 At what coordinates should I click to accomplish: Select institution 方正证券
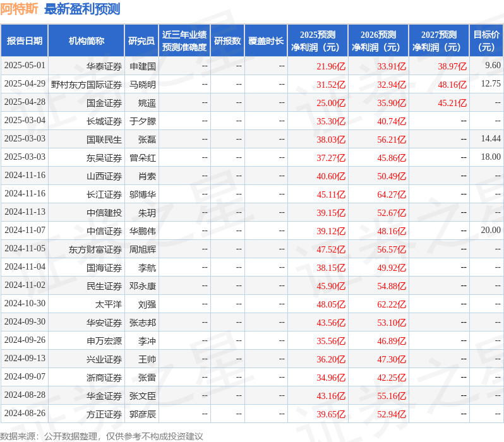104,415
